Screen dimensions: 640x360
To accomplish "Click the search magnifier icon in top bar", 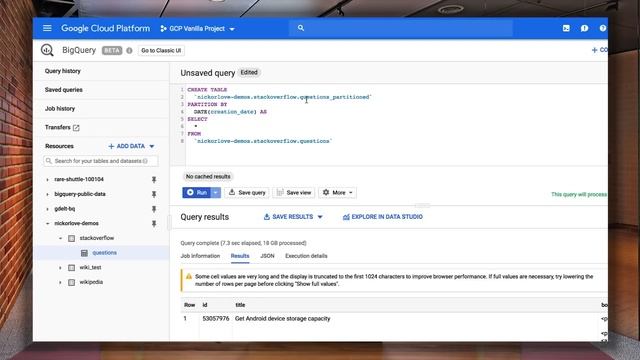I will [x=301, y=28].
